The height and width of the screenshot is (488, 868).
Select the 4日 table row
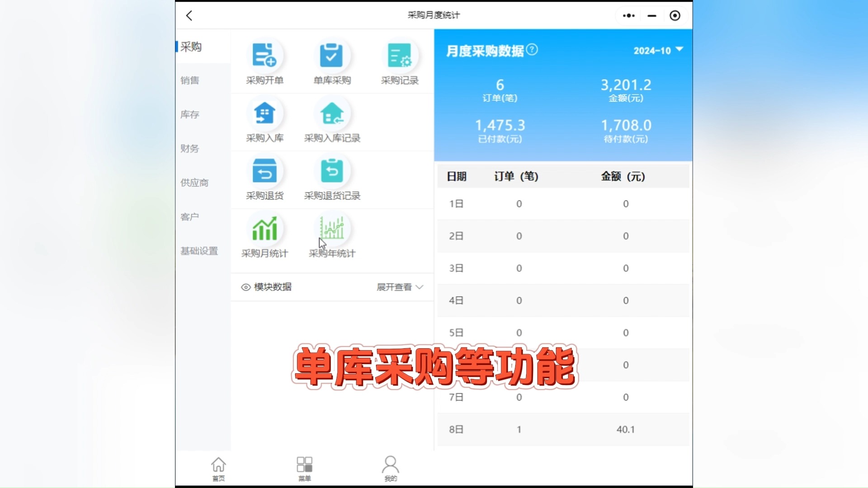click(x=563, y=300)
